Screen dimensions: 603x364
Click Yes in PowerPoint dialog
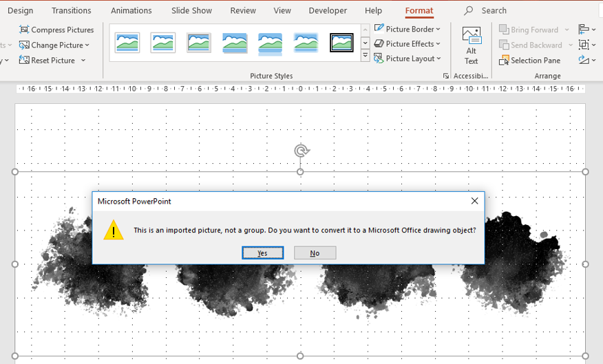[263, 253]
